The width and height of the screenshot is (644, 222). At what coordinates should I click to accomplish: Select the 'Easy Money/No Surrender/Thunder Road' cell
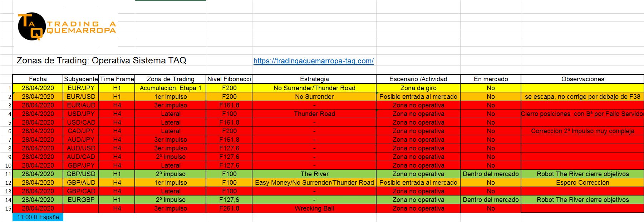314,183
